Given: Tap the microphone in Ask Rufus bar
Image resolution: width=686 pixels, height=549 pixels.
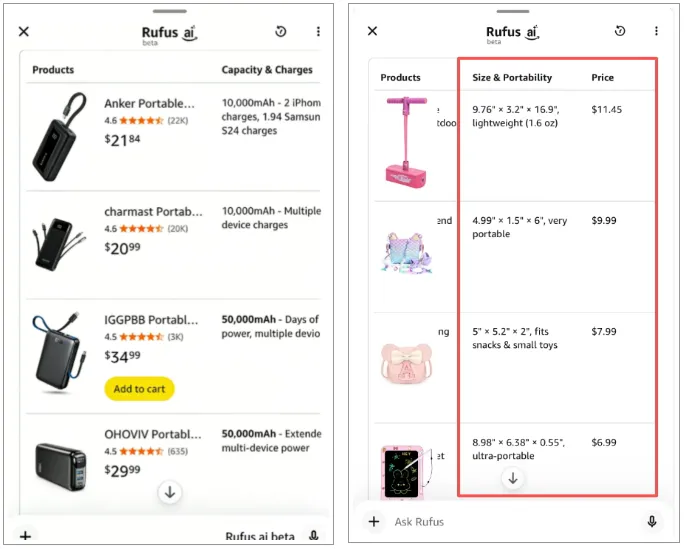Looking at the screenshot, I should 652,521.
